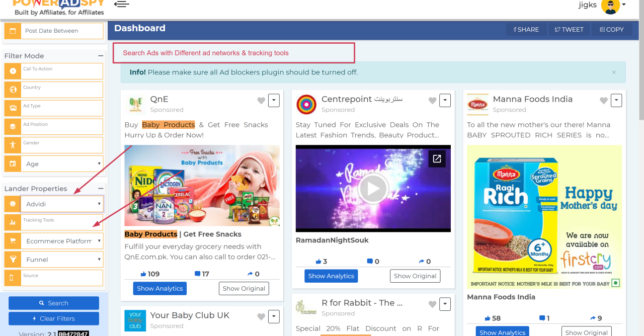Click the Post Date calendar icon
The image size is (644, 336).
tap(13, 31)
